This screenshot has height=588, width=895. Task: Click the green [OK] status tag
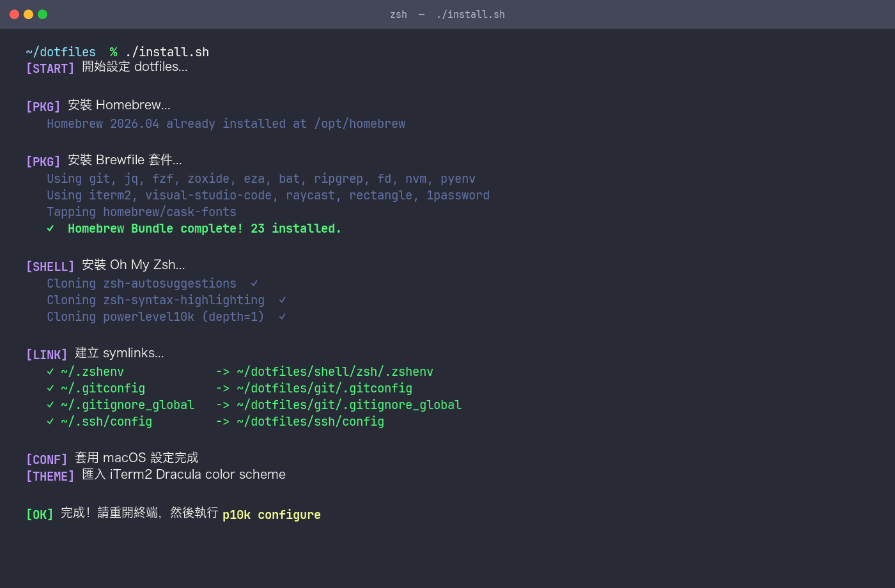pos(40,514)
